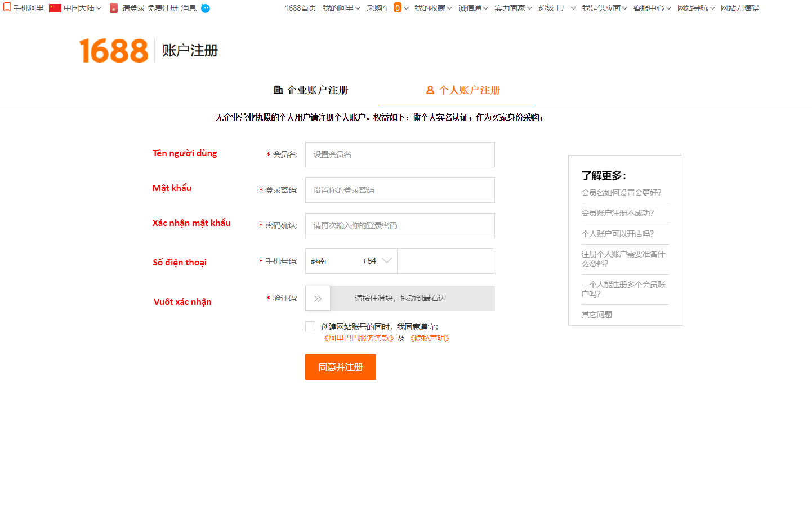The width and height of the screenshot is (812, 515).
Task: Expand the 诚信通 menu
Action: pyautogui.click(x=473, y=8)
